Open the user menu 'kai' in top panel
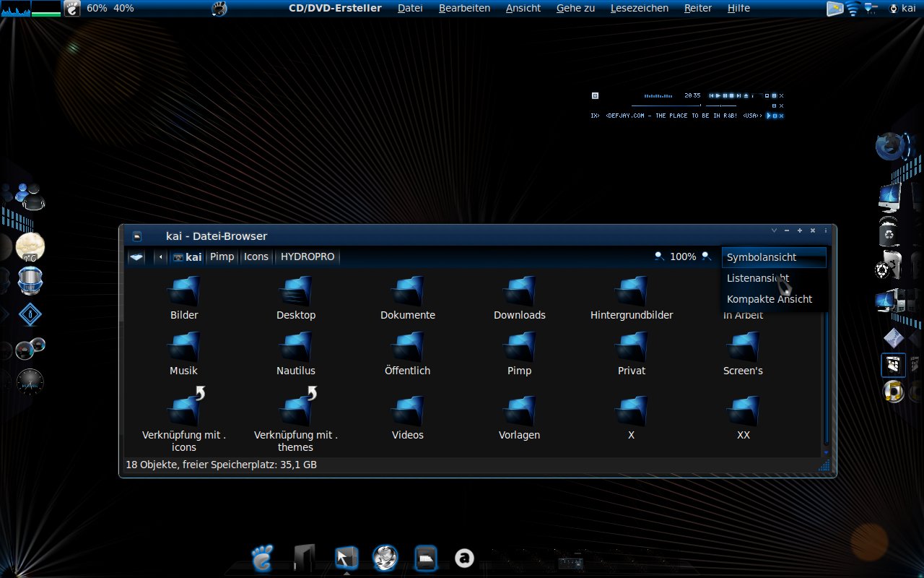The image size is (924, 578). pyautogui.click(x=902, y=8)
